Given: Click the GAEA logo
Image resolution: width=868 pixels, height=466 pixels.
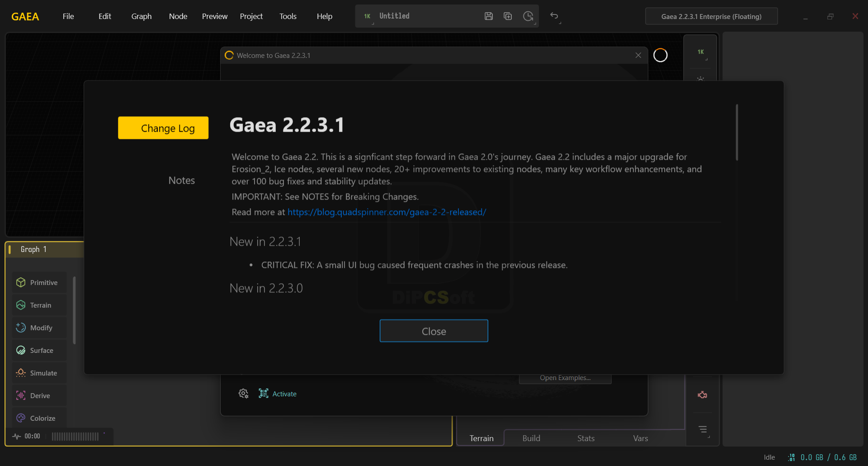Looking at the screenshot, I should pos(25,17).
